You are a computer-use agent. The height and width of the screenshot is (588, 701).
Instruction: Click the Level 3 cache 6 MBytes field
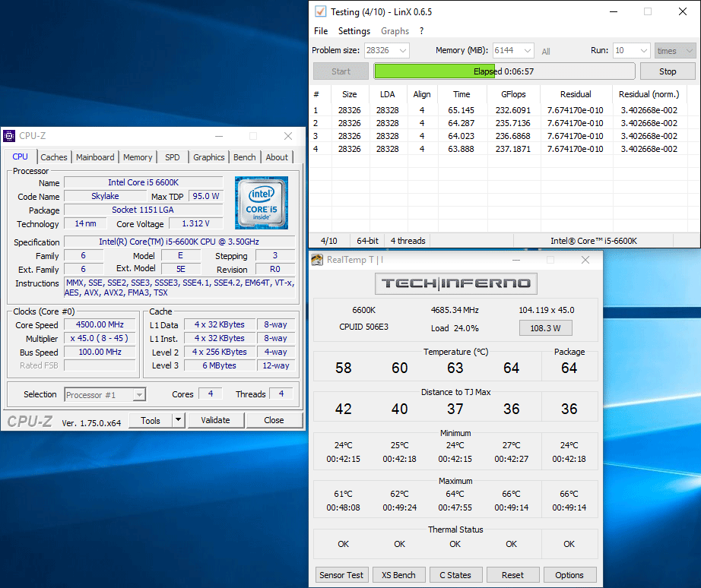pos(220,365)
